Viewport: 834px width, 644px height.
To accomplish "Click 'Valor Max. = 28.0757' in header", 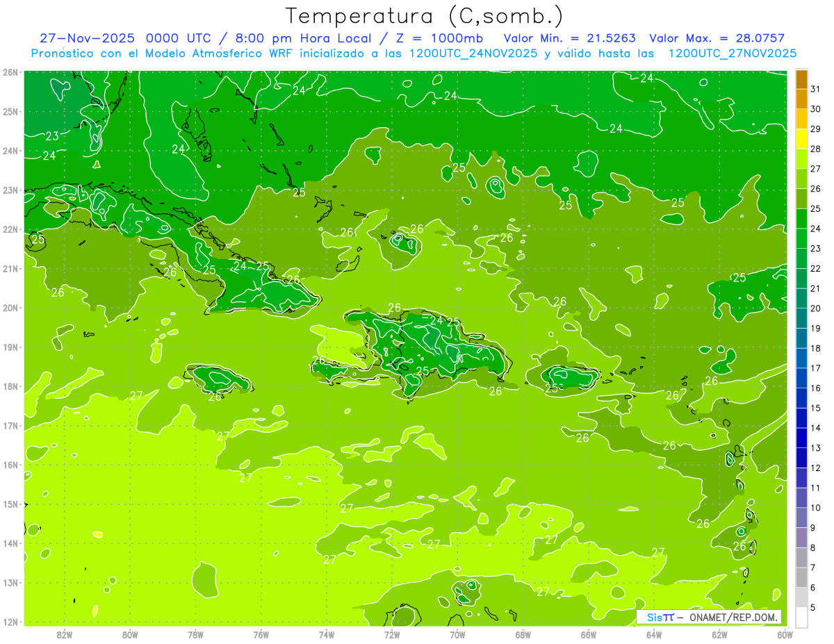I will point(717,38).
